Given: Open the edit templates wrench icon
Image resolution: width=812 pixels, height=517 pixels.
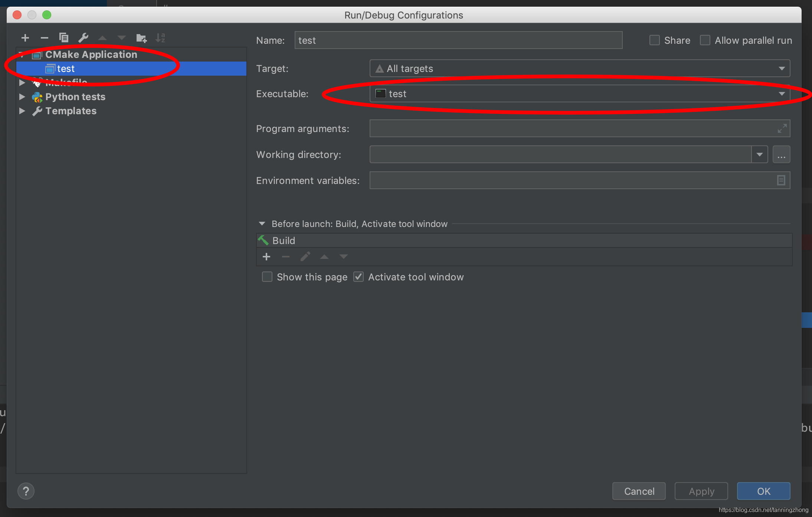Looking at the screenshot, I should pos(83,38).
